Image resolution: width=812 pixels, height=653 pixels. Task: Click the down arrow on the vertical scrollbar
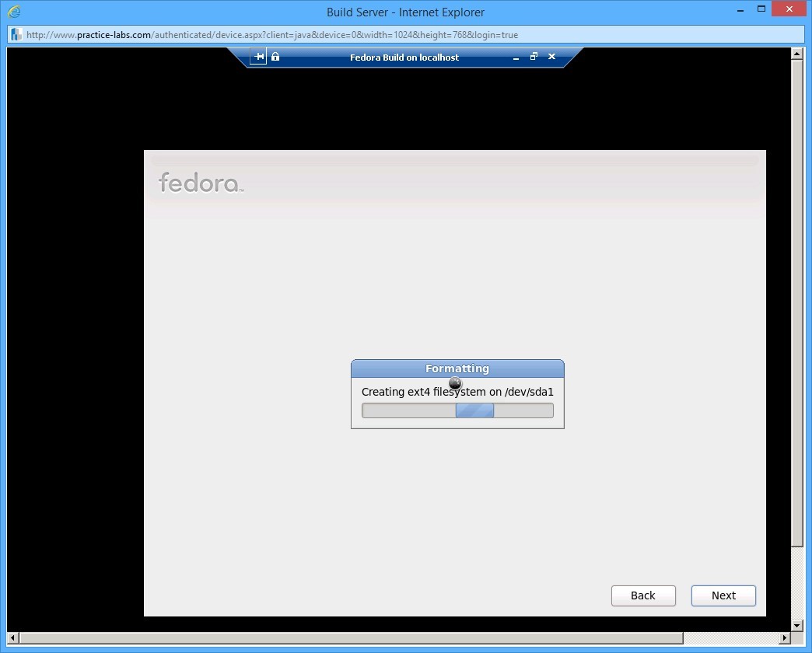796,626
